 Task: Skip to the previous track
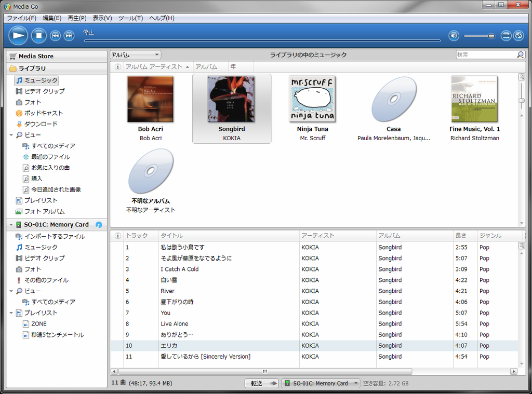(55, 36)
